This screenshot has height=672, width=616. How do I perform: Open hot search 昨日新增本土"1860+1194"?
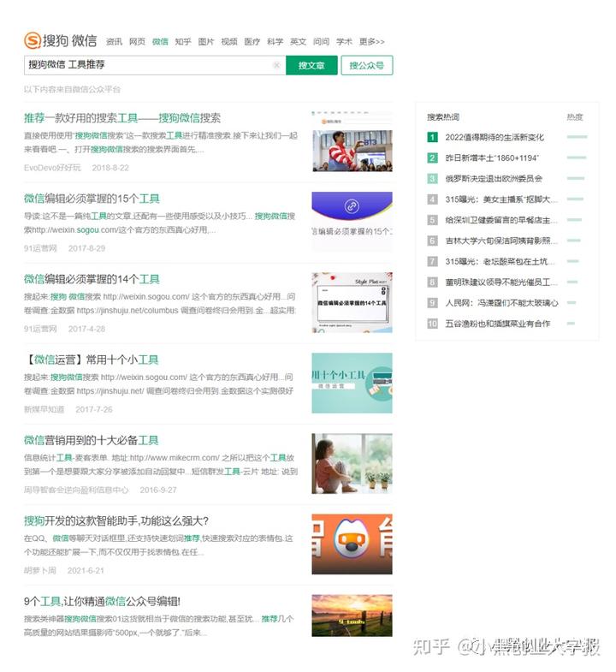[492, 158]
